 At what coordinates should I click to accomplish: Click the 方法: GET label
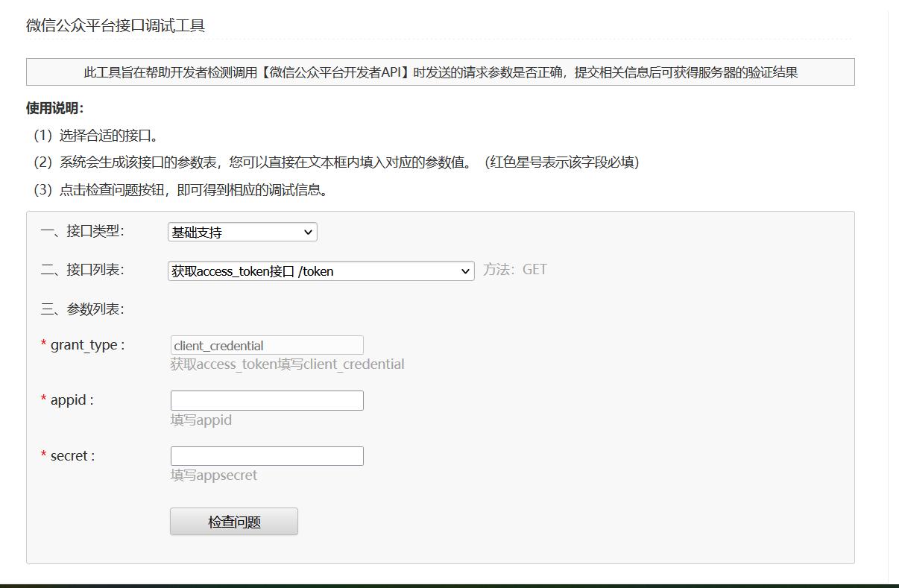point(515,269)
